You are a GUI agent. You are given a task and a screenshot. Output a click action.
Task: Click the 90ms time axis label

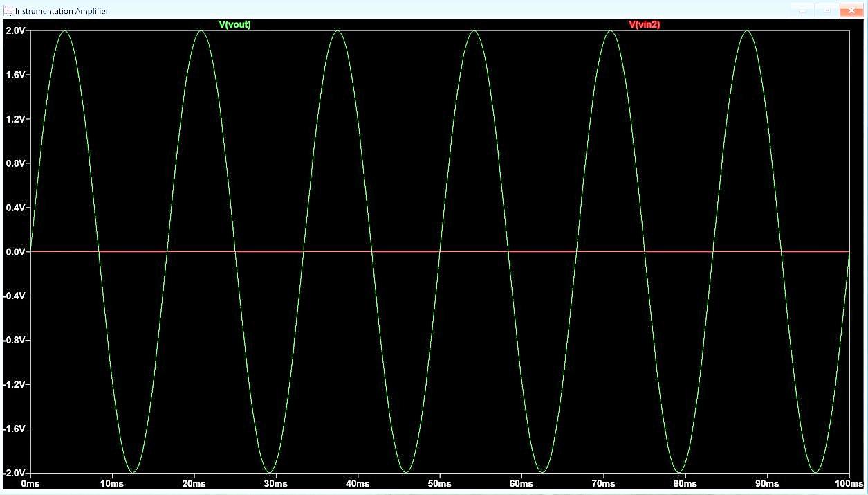click(x=767, y=483)
